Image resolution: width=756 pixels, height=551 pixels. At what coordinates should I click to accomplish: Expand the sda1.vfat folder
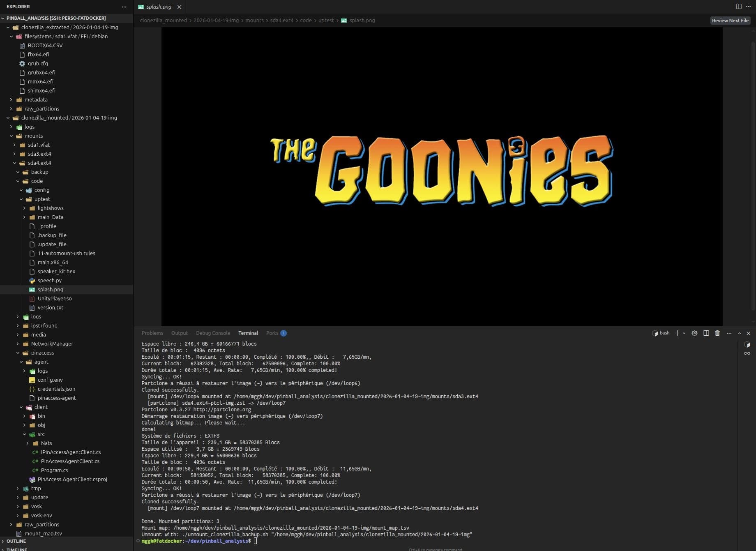click(14, 145)
